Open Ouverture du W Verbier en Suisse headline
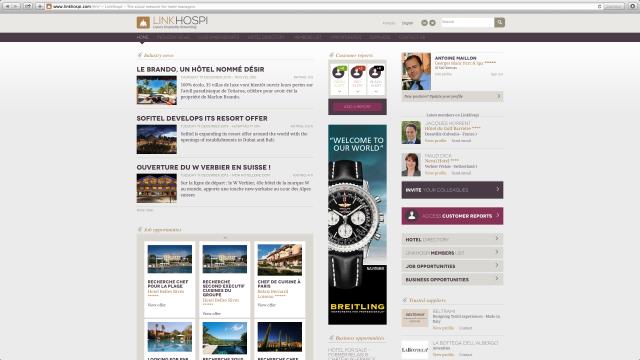This screenshot has width=640, height=360. tap(204, 167)
